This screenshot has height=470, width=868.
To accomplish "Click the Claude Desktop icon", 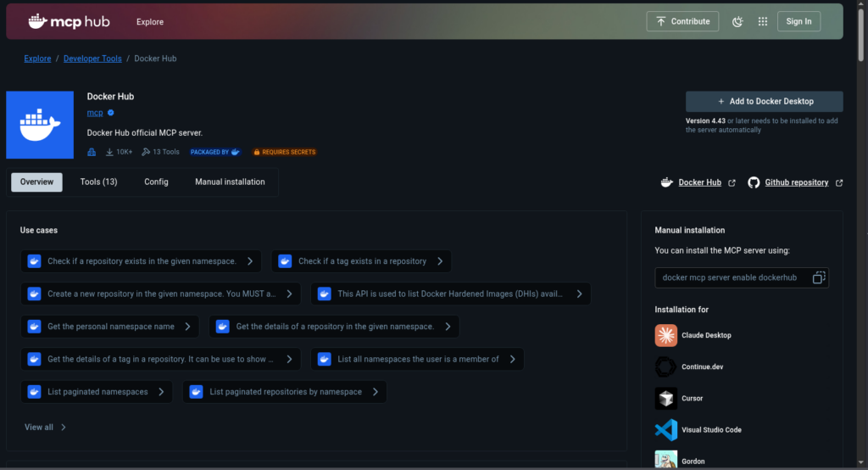I will pyautogui.click(x=666, y=335).
